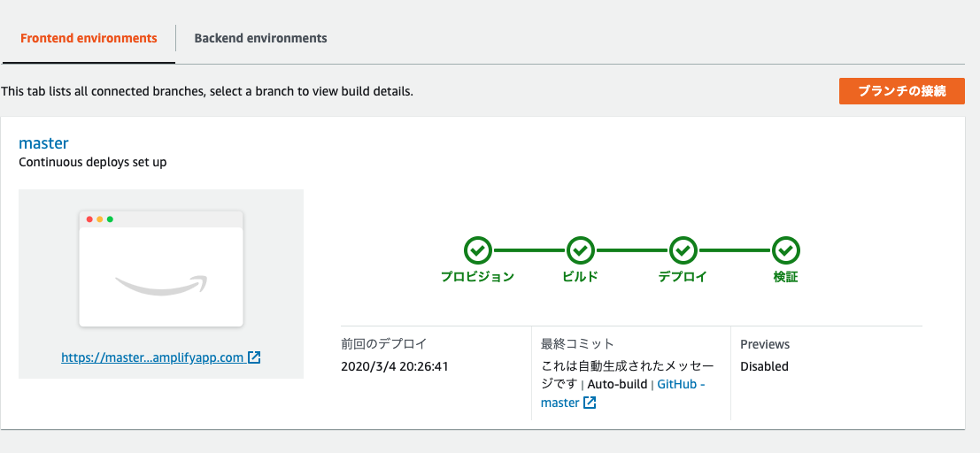Click the Amazon smile logo in preview
Viewport: 980px width, 453px height.
161,285
